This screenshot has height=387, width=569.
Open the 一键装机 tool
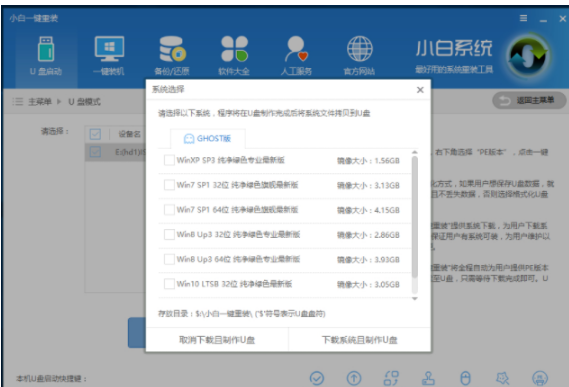click(x=109, y=56)
